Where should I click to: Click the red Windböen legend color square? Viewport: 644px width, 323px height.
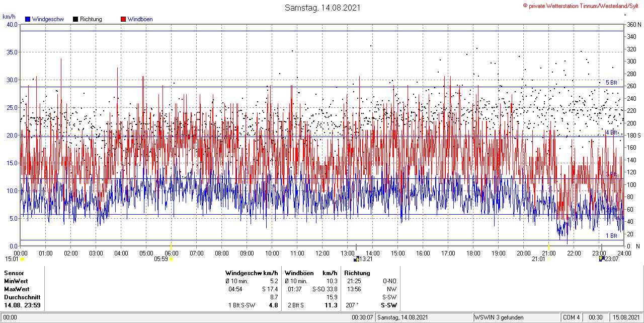click(x=123, y=19)
